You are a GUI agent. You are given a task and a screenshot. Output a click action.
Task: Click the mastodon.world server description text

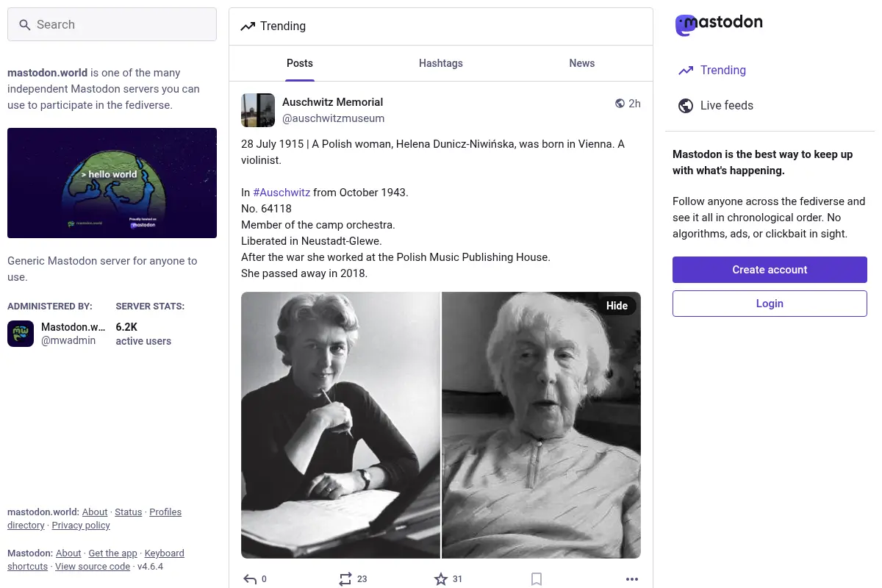click(x=104, y=89)
